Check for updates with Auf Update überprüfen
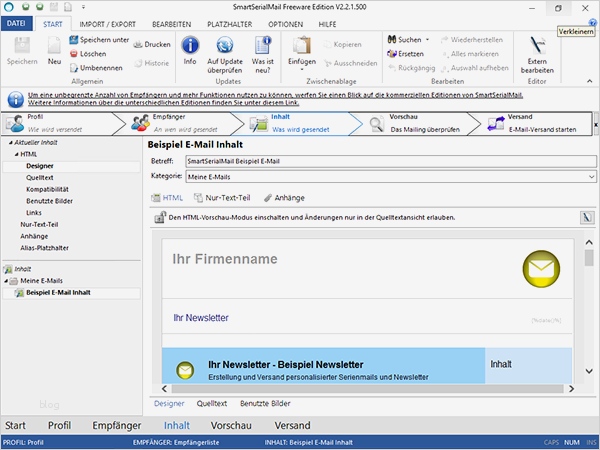Screen dimensions: 600x450 pyautogui.click(x=225, y=45)
